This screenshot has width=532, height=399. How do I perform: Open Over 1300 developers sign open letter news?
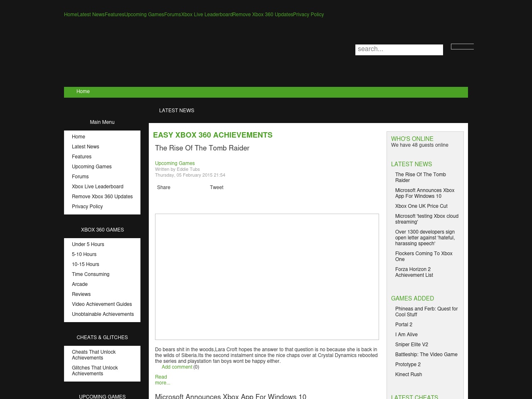click(x=425, y=238)
